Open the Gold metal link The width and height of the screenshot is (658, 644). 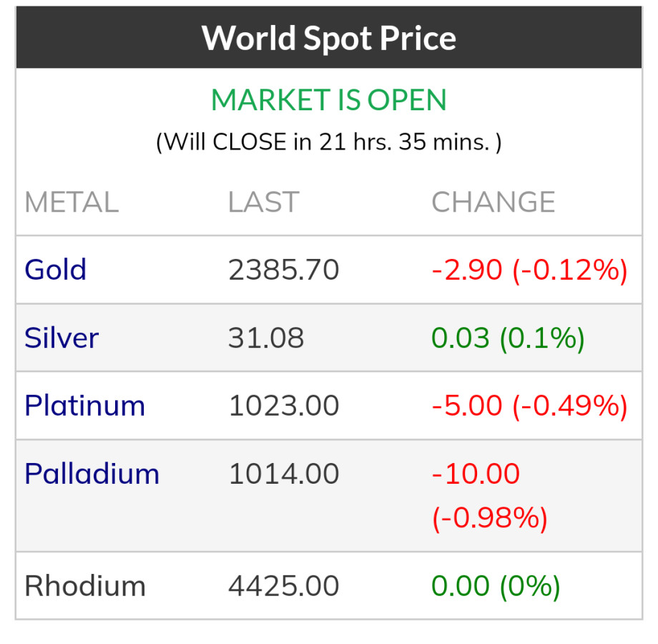pyautogui.click(x=56, y=270)
